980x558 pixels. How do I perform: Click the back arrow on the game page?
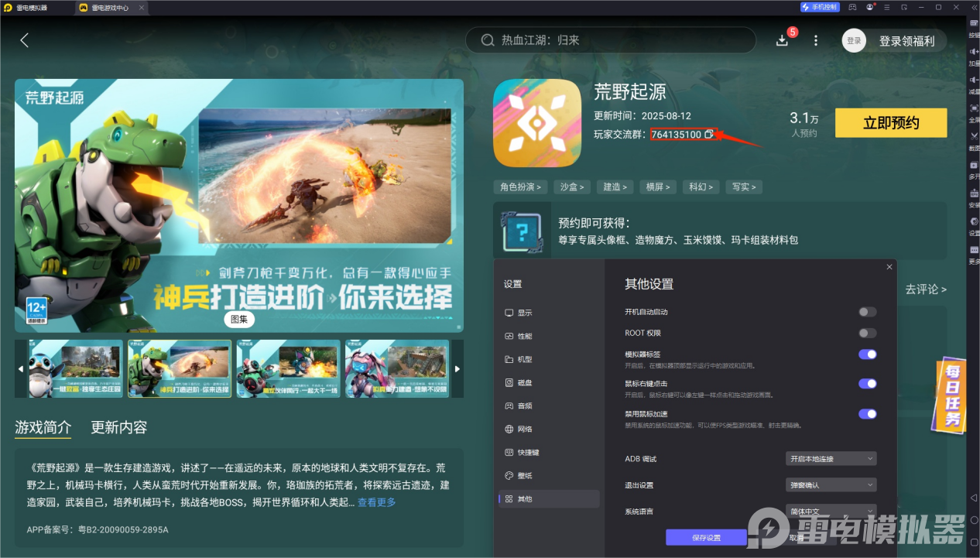tap(24, 40)
